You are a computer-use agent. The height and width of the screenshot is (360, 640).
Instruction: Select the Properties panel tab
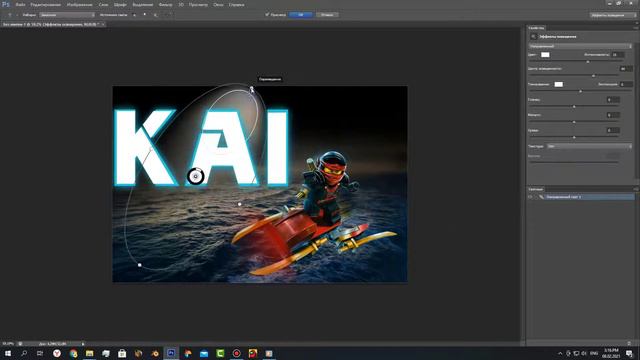click(x=536, y=28)
